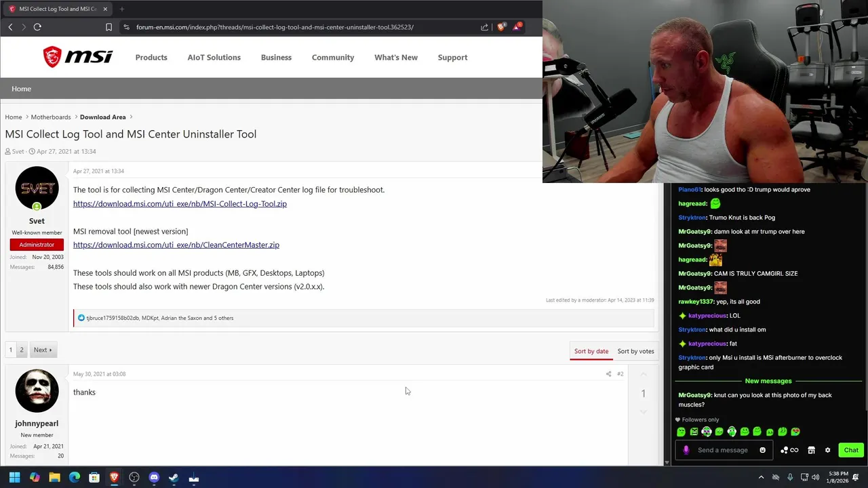This screenshot has width=868, height=488.
Task: Launch Microsoft Edge from the taskbar
Action: pyautogui.click(x=75, y=478)
